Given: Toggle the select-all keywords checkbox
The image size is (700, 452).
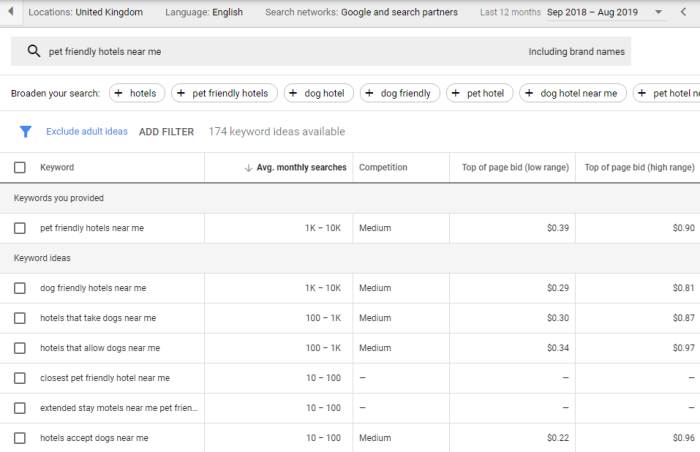Looking at the screenshot, I should point(20,168).
